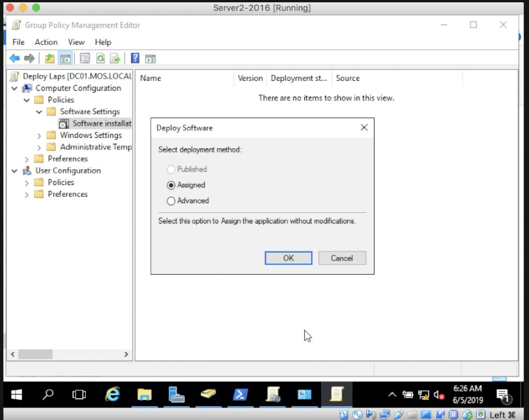Click the Forward arrow toolbar icon
Screen dimensions: 529x420
click(29, 58)
